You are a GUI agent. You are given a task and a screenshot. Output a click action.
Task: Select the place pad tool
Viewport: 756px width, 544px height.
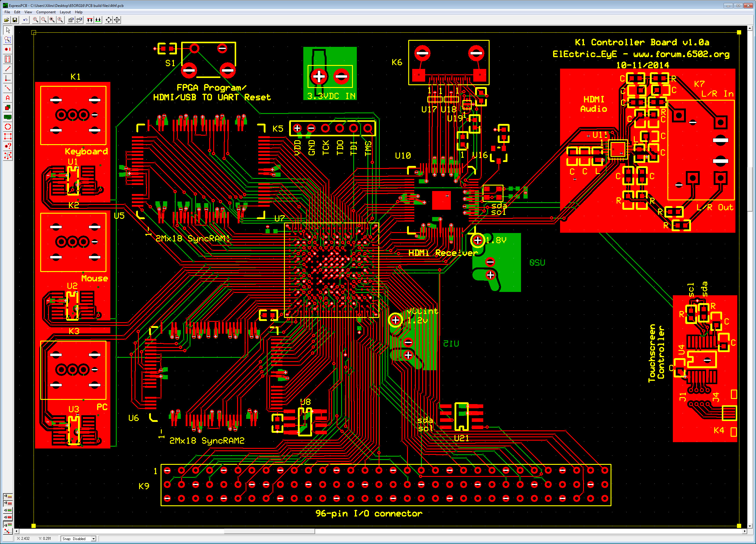pyautogui.click(x=8, y=49)
